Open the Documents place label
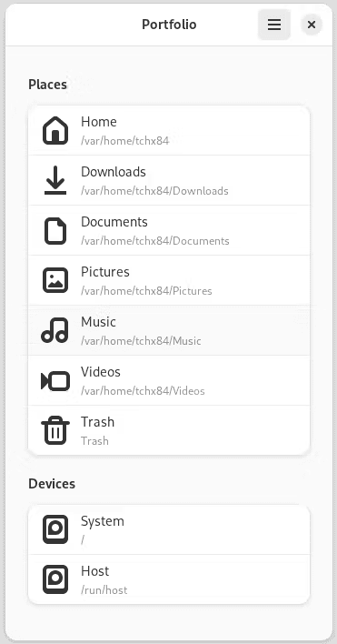 [114, 222]
